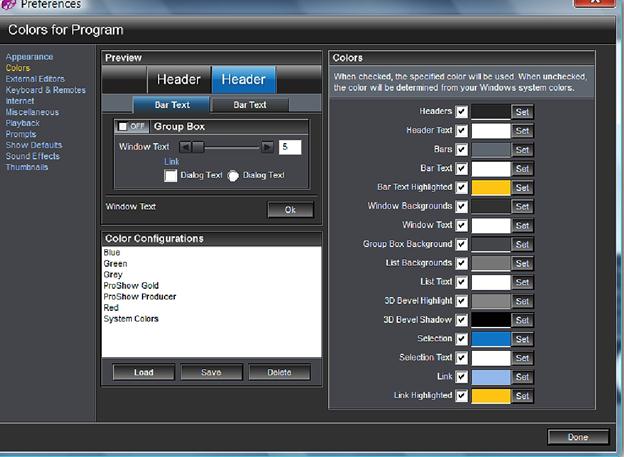The width and height of the screenshot is (624, 457).
Task: Click the Done button
Action: tap(578, 437)
